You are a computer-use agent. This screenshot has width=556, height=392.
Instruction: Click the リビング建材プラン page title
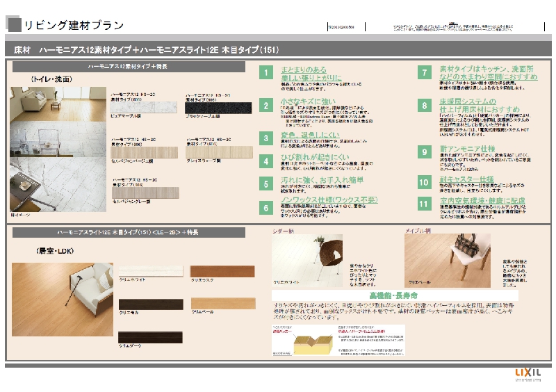pyautogui.click(x=74, y=25)
